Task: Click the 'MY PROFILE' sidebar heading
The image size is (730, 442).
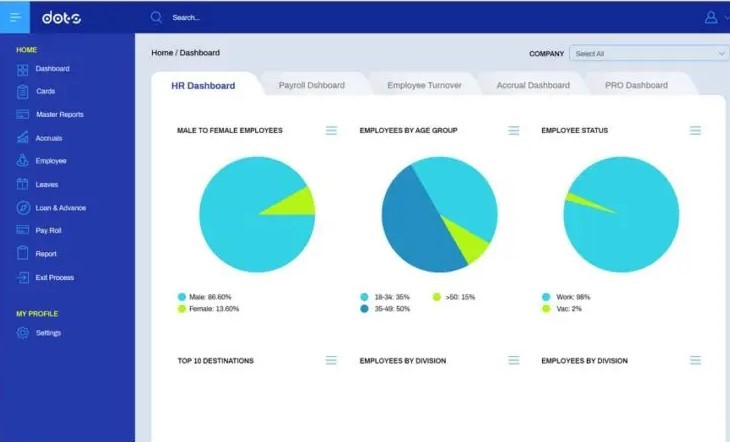Action: pos(37,313)
